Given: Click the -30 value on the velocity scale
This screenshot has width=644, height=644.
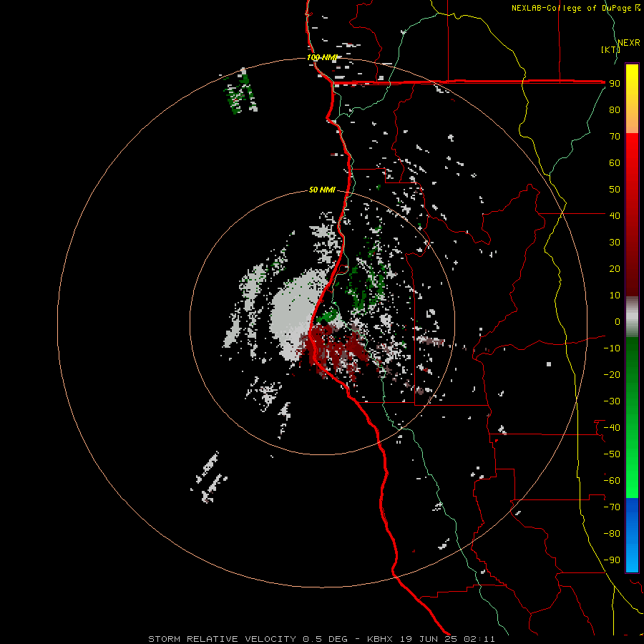Looking at the screenshot, I should (612, 401).
